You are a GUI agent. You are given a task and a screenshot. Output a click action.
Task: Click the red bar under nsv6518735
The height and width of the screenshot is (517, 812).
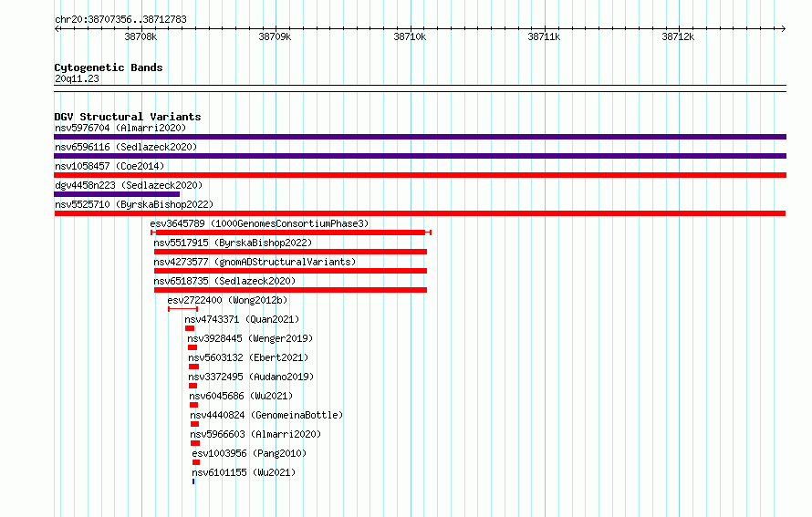290,290
